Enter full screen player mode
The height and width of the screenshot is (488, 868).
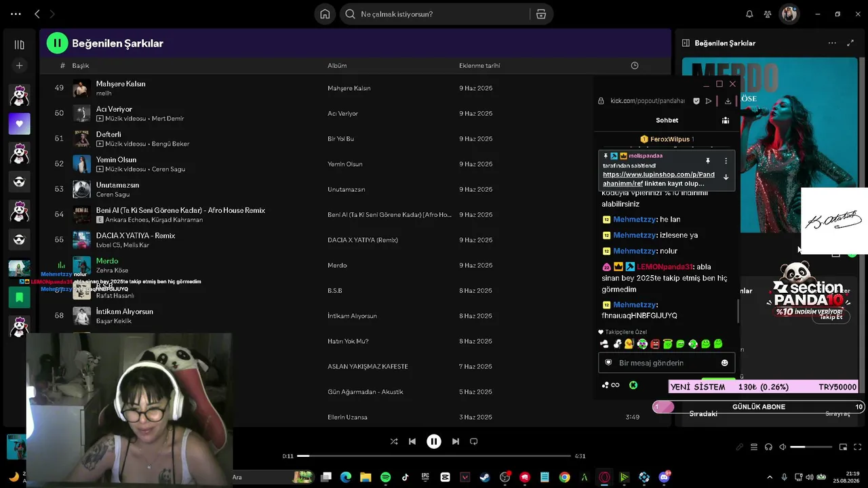tap(858, 447)
